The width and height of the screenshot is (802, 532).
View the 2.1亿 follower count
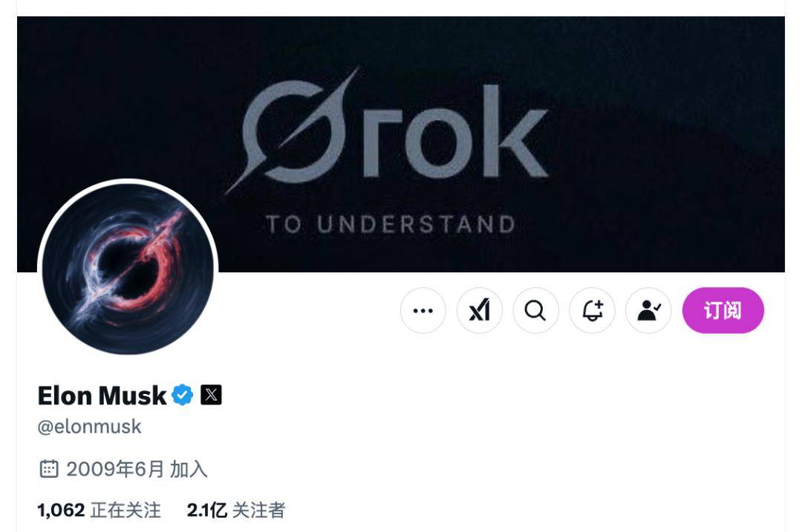(x=206, y=510)
